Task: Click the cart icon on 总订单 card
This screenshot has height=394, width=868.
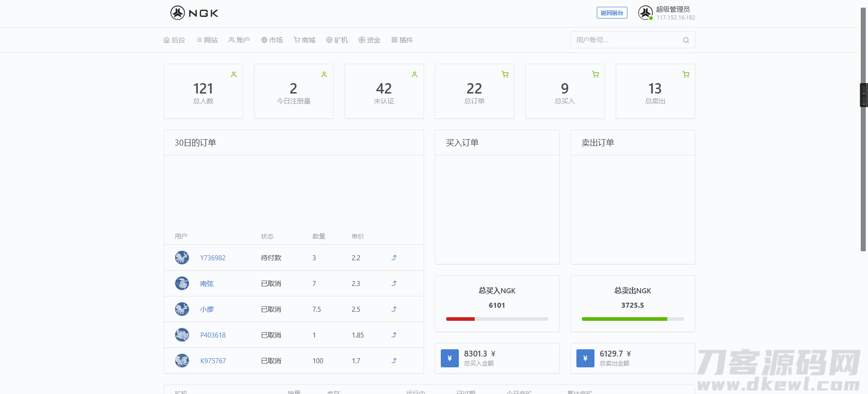Action: [x=505, y=75]
